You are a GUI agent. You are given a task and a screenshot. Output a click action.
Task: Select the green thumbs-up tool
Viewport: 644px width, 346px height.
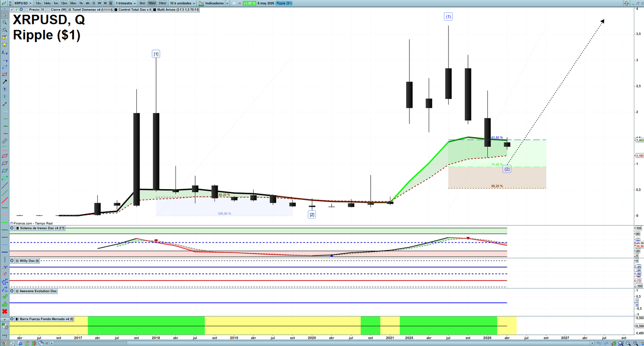[x=5, y=304]
